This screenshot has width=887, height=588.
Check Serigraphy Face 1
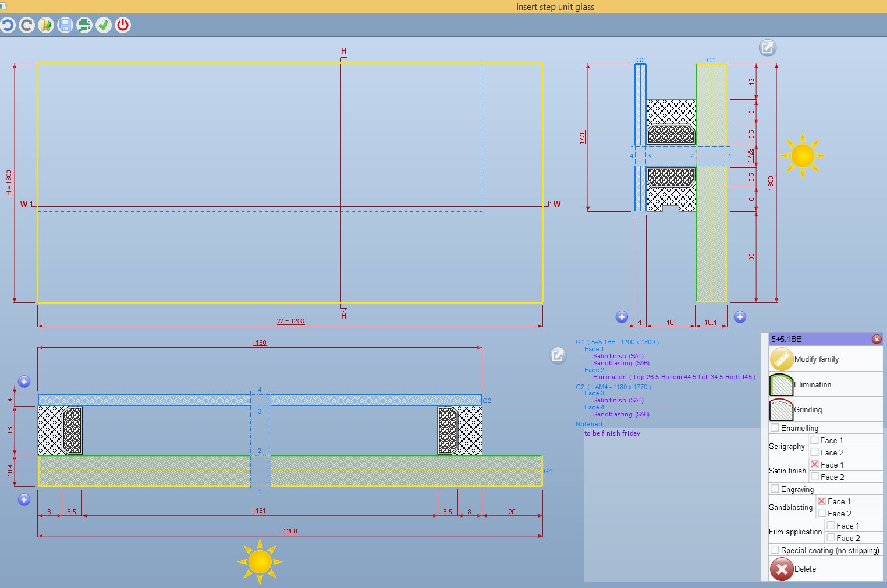(x=814, y=440)
